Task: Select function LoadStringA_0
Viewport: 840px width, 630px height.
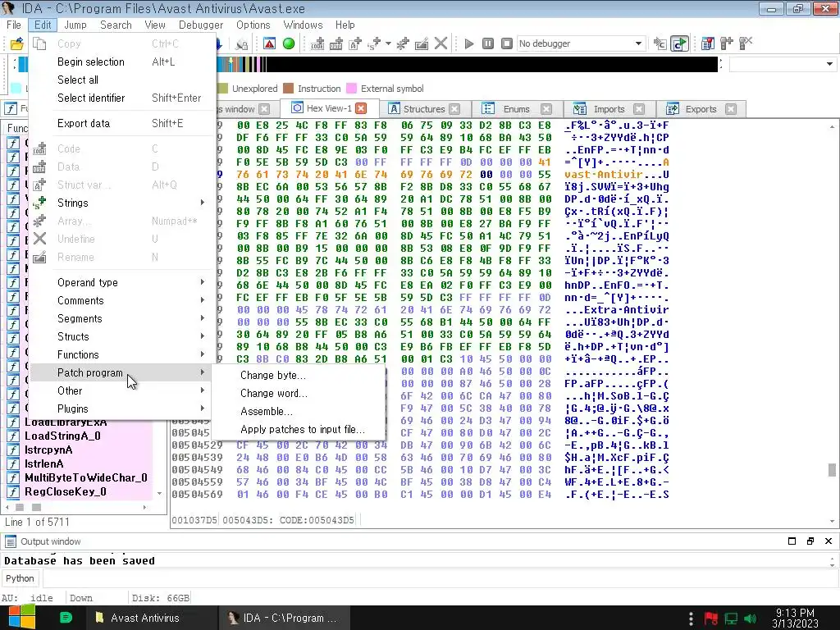Action: [62, 436]
